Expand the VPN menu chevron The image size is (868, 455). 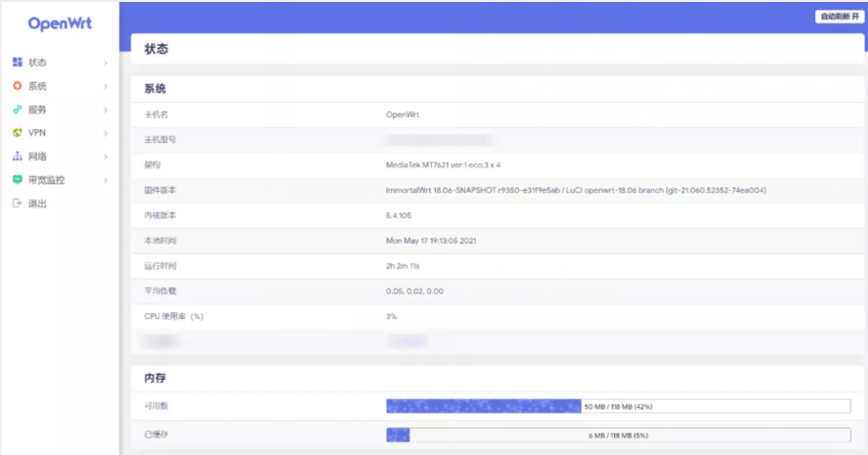click(106, 133)
